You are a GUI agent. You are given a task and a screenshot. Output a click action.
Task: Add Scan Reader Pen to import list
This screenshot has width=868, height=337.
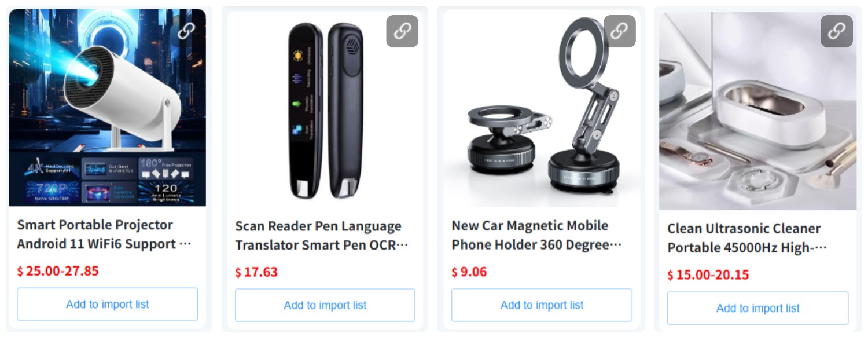coord(325,305)
